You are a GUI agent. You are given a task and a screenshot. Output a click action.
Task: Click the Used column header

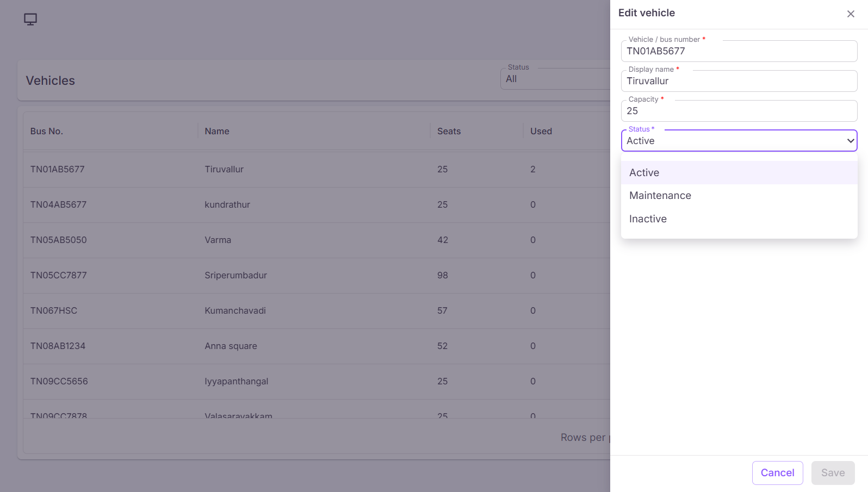coord(541,131)
